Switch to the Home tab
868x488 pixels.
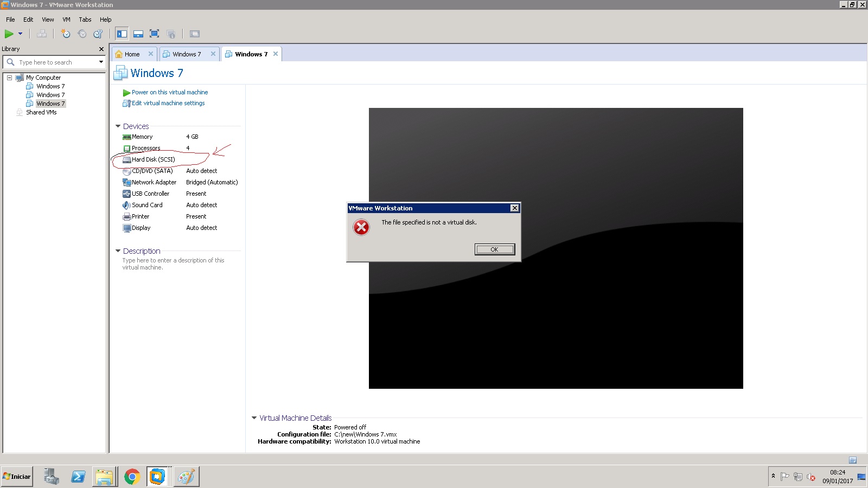132,54
